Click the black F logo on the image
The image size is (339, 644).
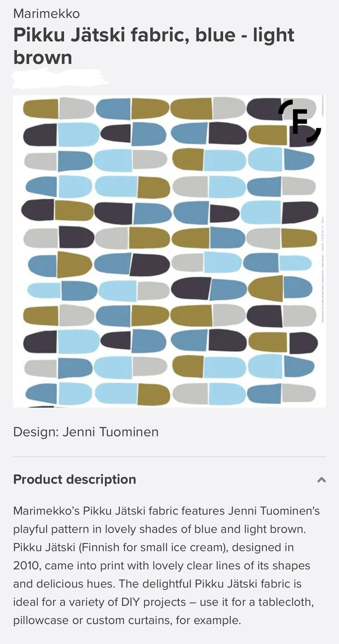coord(300,121)
